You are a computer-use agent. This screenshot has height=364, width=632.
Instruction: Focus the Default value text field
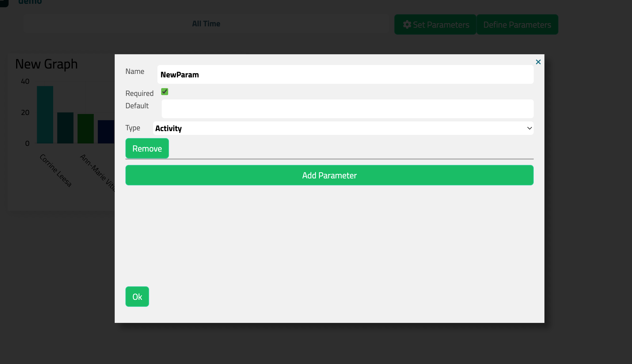(x=347, y=109)
